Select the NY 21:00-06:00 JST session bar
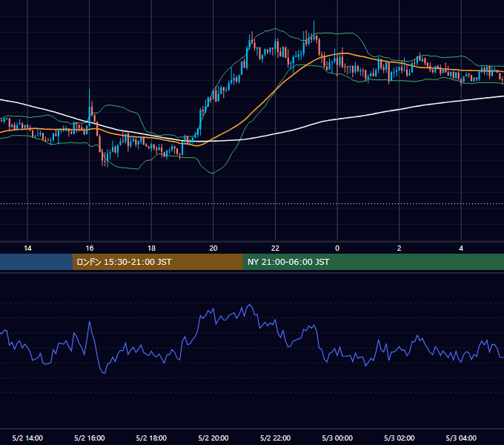504x445 pixels. (x=373, y=262)
